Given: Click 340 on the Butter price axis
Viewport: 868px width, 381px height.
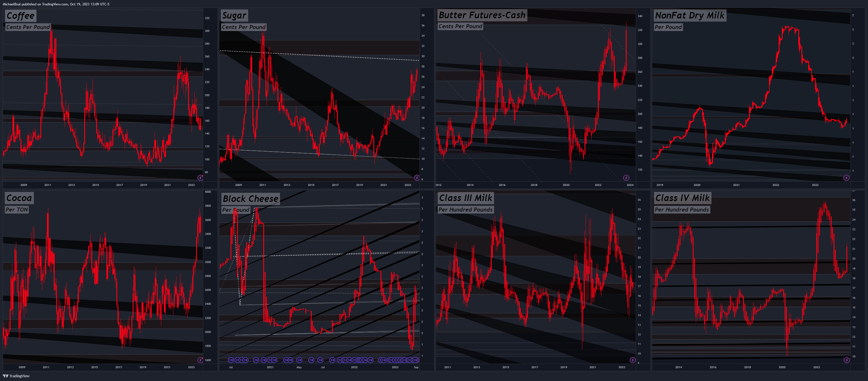Looking at the screenshot, I should tap(640, 16).
